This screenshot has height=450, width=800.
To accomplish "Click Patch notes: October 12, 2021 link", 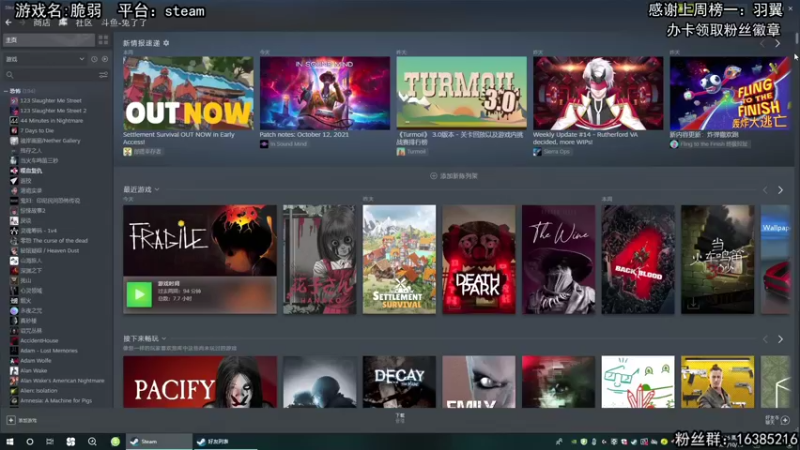I will (x=304, y=135).
